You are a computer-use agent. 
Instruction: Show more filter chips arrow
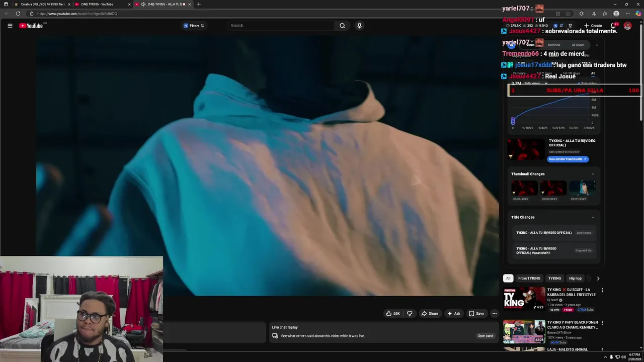(598, 279)
